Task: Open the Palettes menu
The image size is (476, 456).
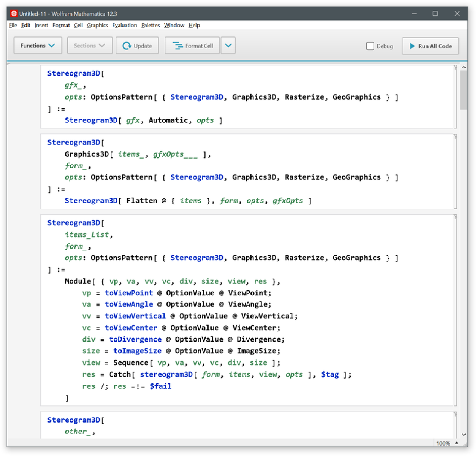Action: (150, 25)
